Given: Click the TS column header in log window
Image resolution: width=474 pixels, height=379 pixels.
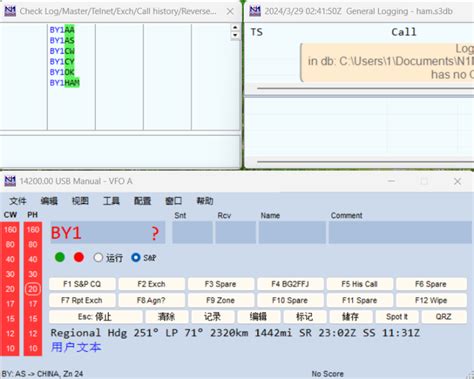Looking at the screenshot, I should coord(257,32).
